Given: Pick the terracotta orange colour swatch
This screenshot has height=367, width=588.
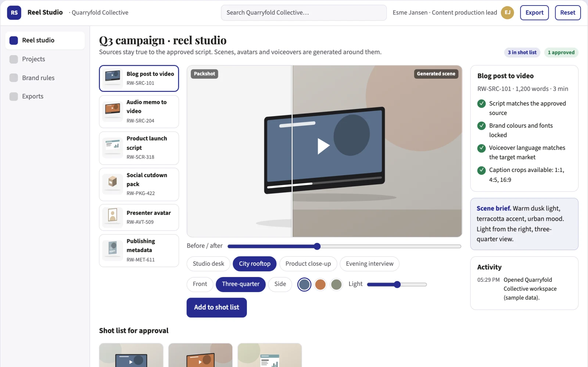Looking at the screenshot, I should click(x=320, y=284).
